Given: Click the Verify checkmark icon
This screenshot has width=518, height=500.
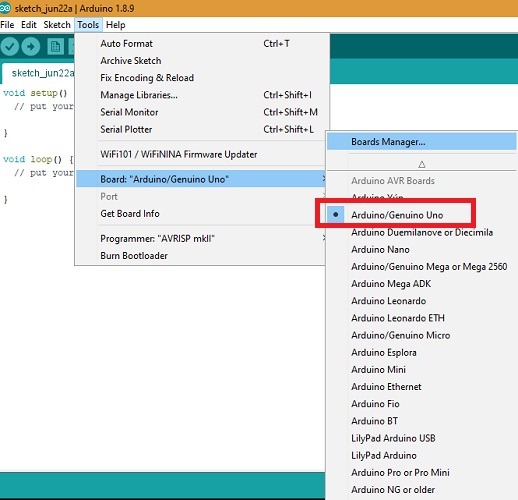Looking at the screenshot, I should (x=10, y=47).
